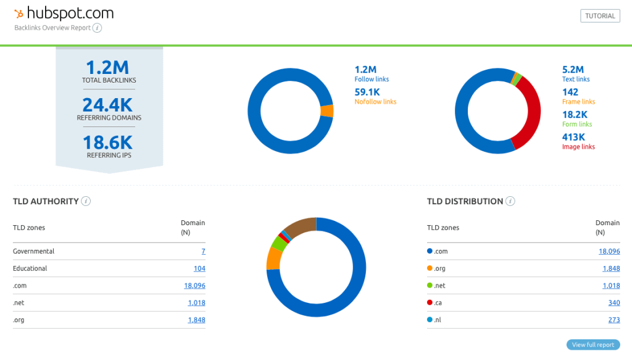Click the TLD Distribution info icon
Image resolution: width=632 pixels, height=364 pixels.
[x=510, y=201]
